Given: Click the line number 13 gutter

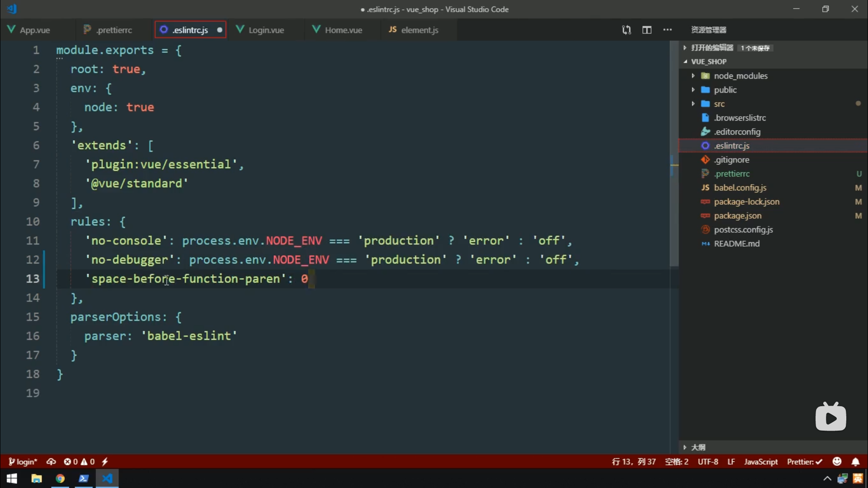Looking at the screenshot, I should [x=33, y=279].
